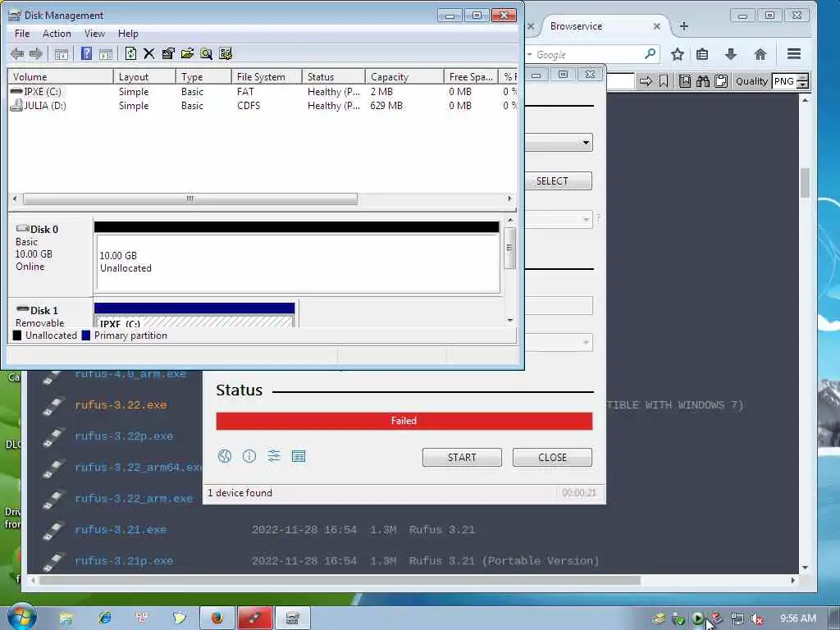Click the outline bookmark icon in Browservice bar
The image size is (840, 630).
[x=663, y=81]
